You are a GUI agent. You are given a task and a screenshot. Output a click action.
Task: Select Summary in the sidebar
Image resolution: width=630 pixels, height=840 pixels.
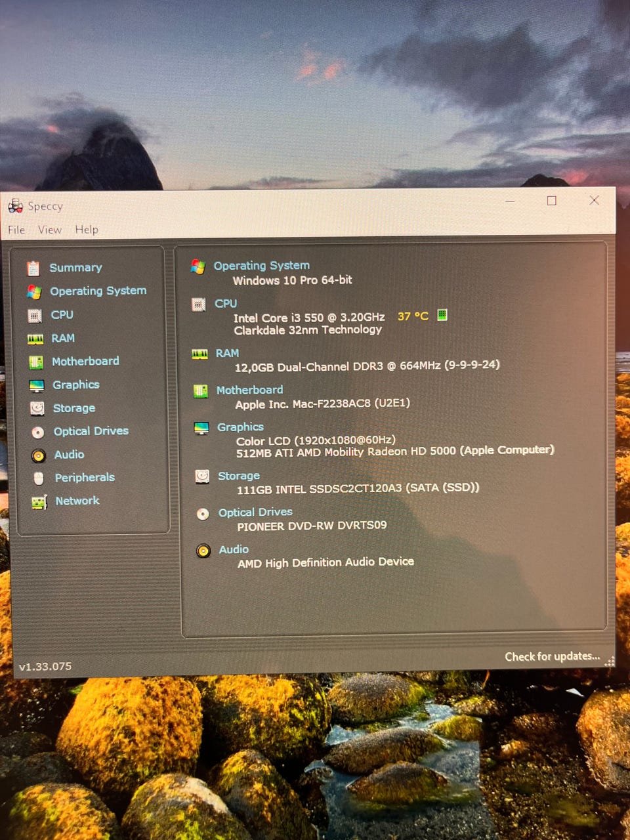75,268
